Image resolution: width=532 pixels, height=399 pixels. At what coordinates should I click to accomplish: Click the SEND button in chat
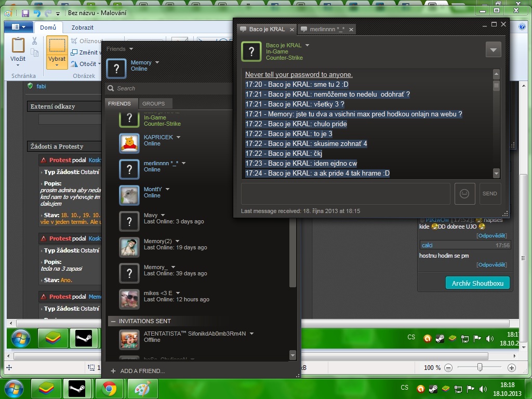(490, 194)
